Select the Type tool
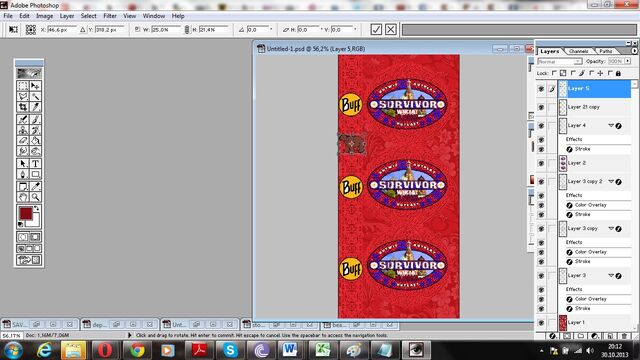Screen dimensions: 640x360 [x=36, y=163]
